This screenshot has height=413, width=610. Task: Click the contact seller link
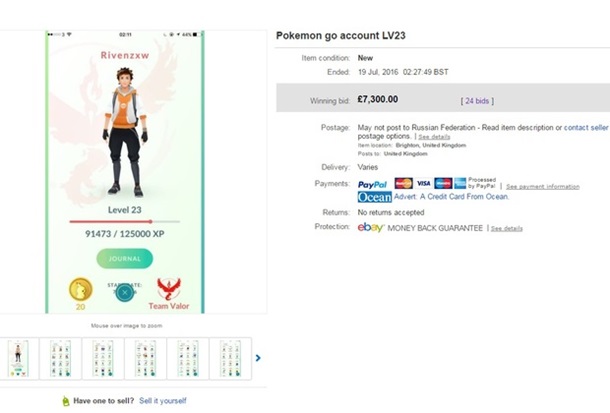(586, 128)
